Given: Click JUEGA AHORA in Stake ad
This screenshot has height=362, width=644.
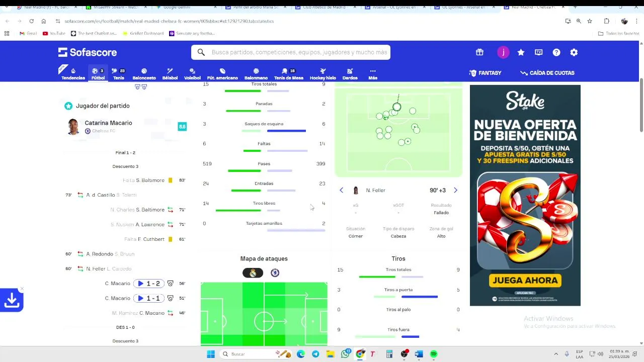Looking at the screenshot, I should tap(525, 281).
